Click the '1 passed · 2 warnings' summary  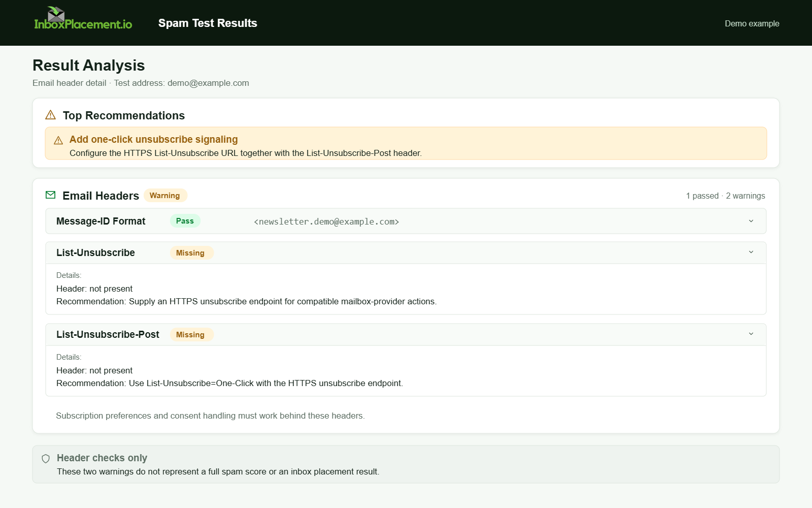pos(725,196)
